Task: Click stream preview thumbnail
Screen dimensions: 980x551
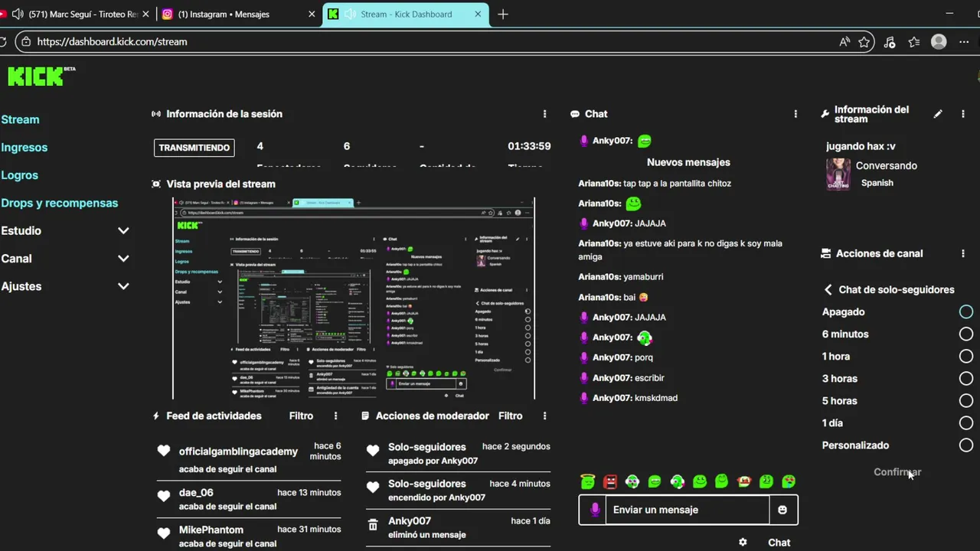Action: coord(354,298)
